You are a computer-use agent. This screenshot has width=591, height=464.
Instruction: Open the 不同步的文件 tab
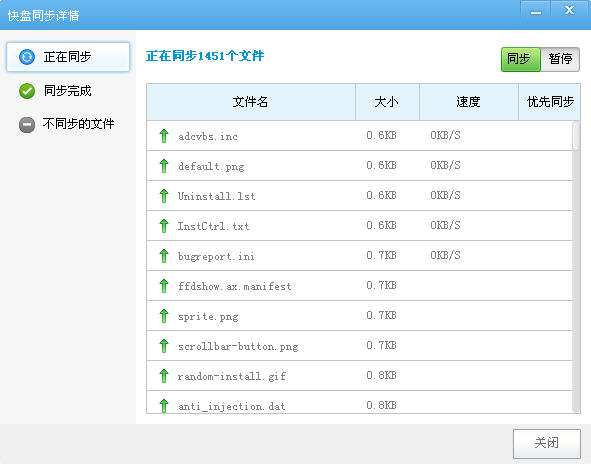[x=68, y=124]
